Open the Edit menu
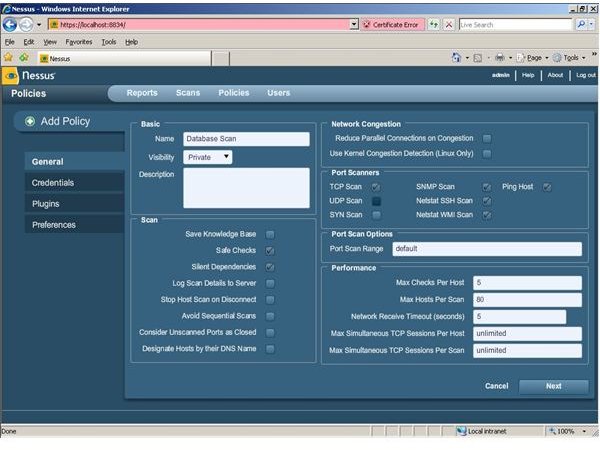The width and height of the screenshot is (600, 450). click(x=29, y=42)
